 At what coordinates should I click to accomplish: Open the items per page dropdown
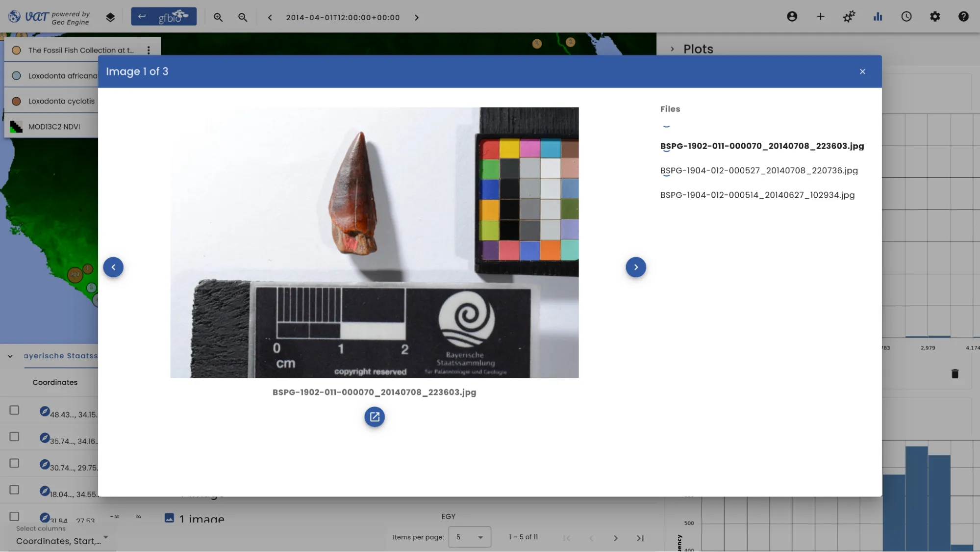[470, 537]
